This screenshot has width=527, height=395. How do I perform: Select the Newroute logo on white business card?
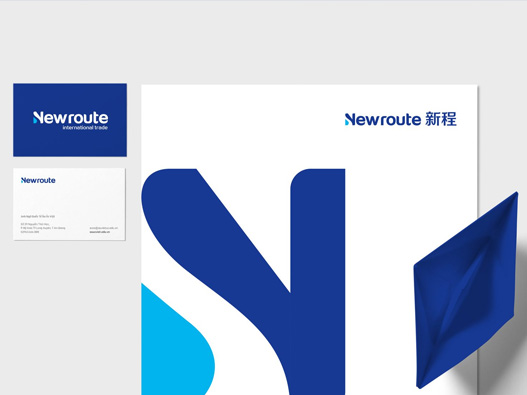pos(38,181)
